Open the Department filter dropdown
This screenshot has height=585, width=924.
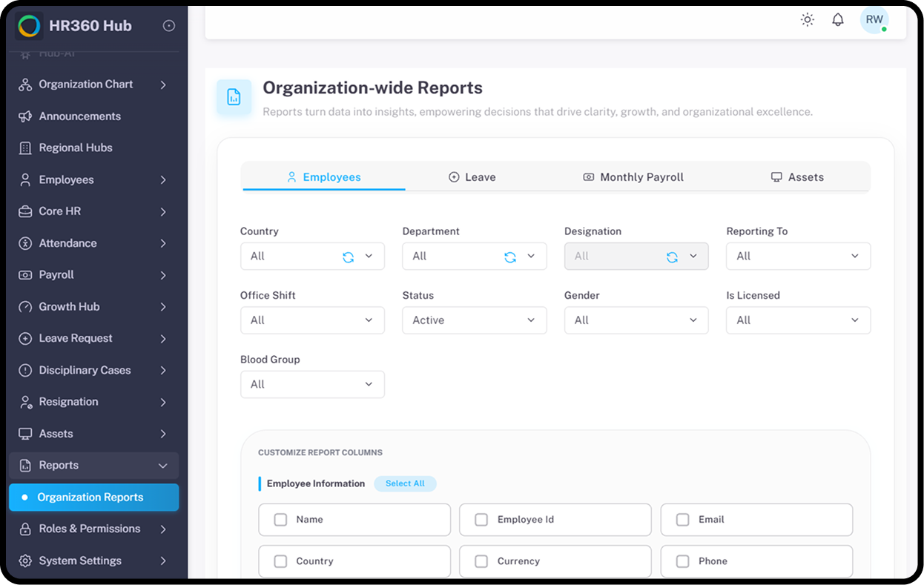click(x=475, y=257)
